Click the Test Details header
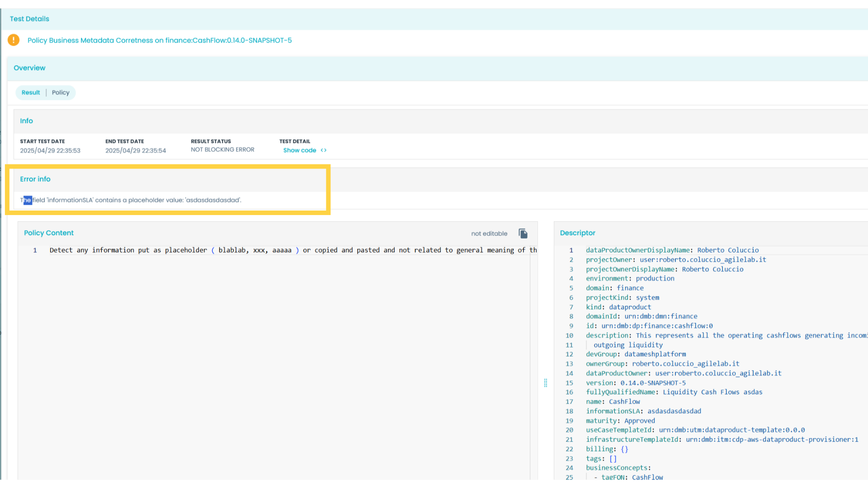Viewport: 868px width, 488px height. [x=29, y=19]
